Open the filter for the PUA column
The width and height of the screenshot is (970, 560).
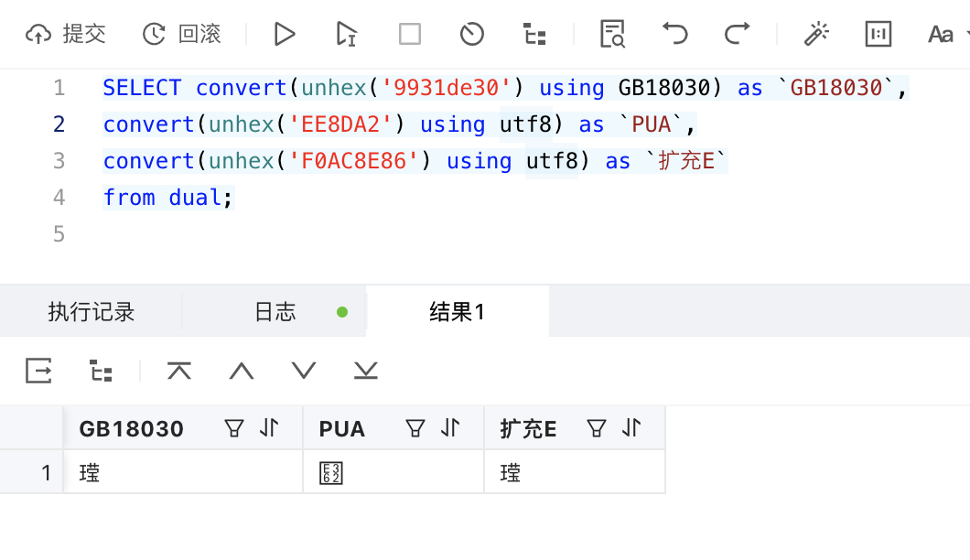[x=415, y=427]
